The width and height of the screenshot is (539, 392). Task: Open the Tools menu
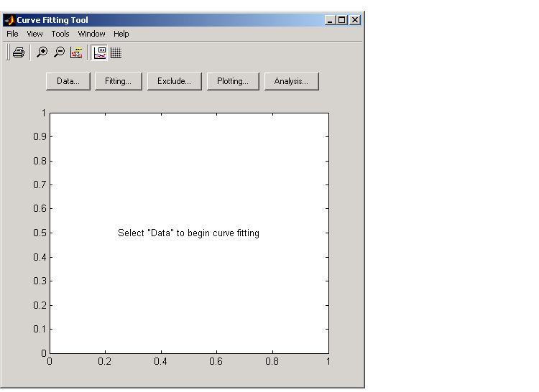60,34
